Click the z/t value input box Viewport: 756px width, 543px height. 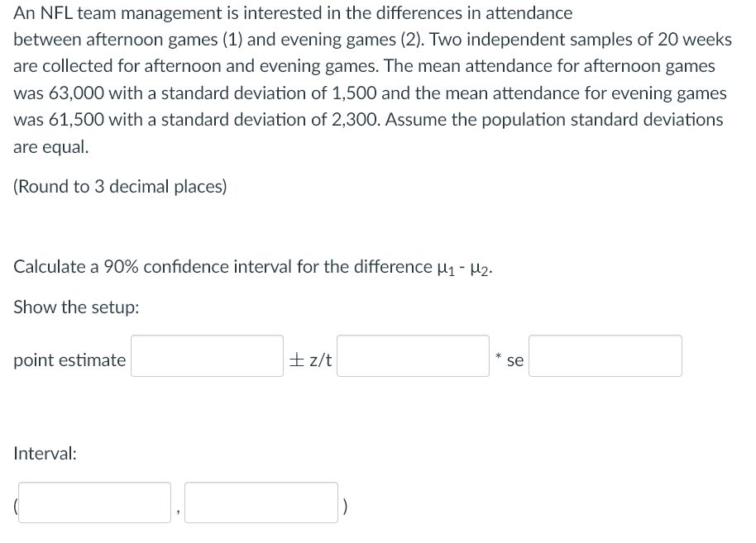pos(412,355)
